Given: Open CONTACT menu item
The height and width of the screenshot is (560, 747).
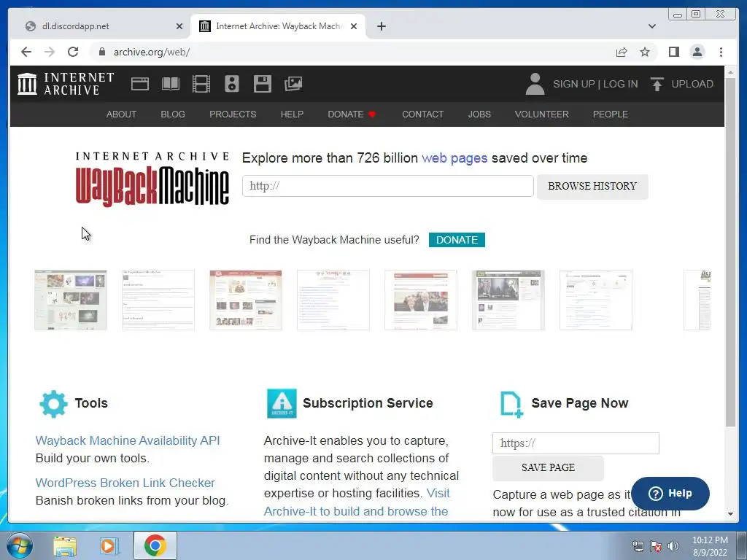Looking at the screenshot, I should (422, 114).
